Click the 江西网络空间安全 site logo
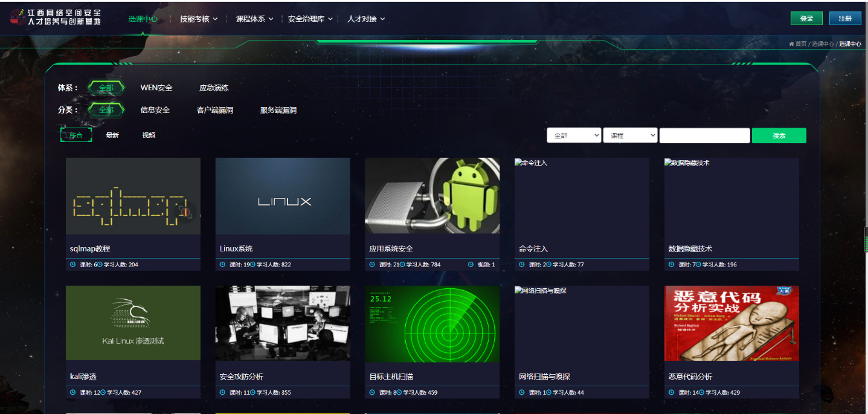Viewport: 868px width, 414px height. [56, 17]
